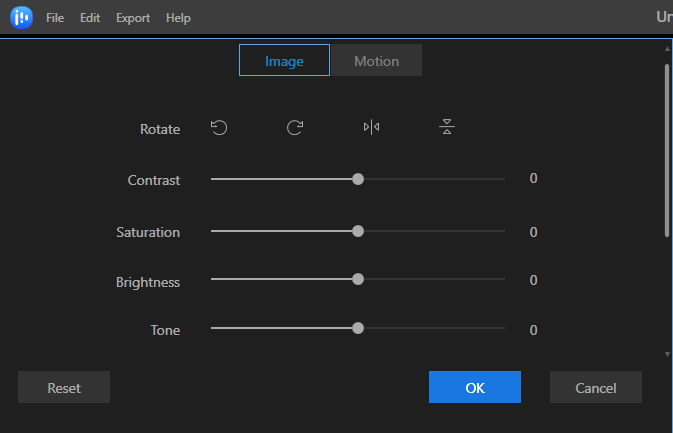The height and width of the screenshot is (433, 673).
Task: Select the Image tab
Action: click(284, 60)
